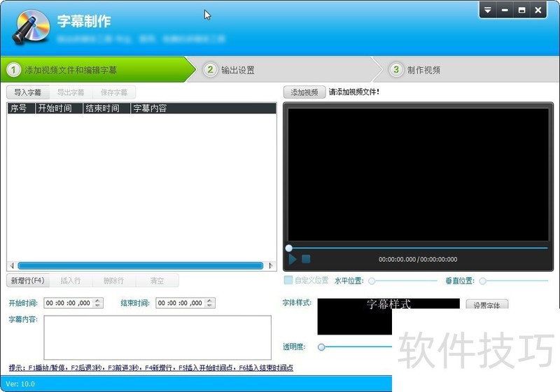Click the video timecode 00:00:00.000 display
This screenshot has height=392, width=560.
[x=418, y=259]
